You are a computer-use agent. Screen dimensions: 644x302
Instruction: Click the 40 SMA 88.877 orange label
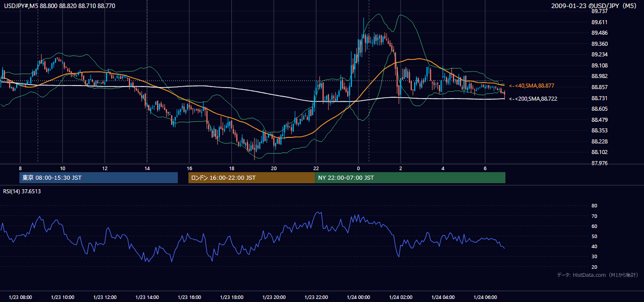532,86
